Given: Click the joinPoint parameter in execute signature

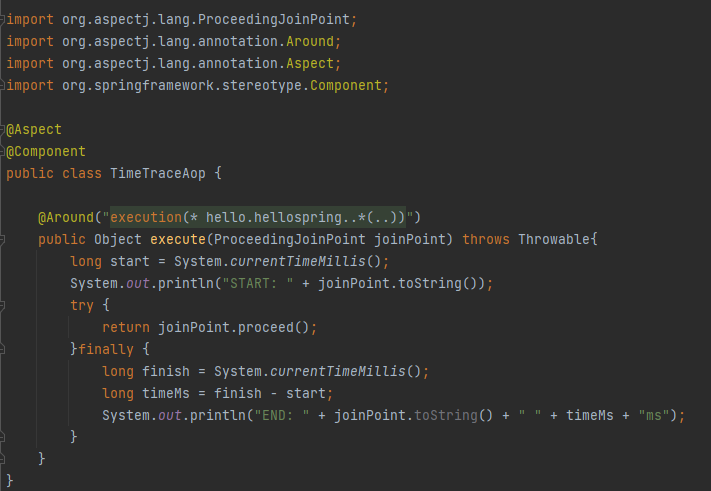Looking at the screenshot, I should pyautogui.click(x=410, y=239).
